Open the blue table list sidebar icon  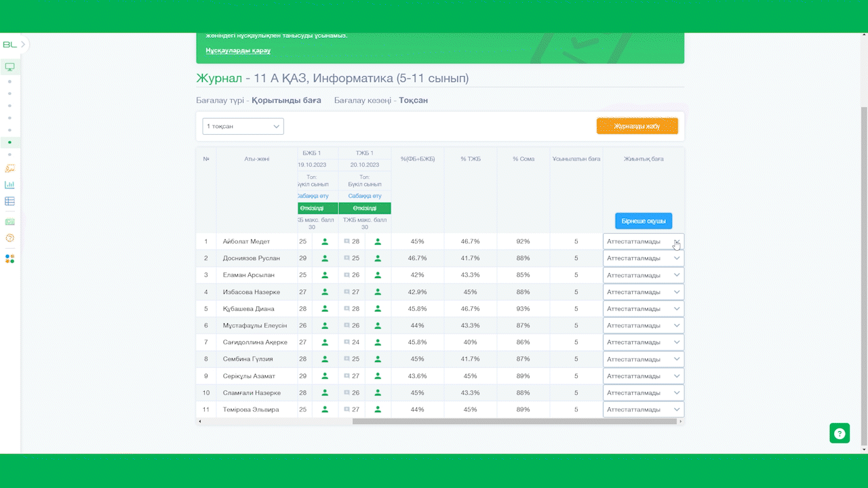9,201
